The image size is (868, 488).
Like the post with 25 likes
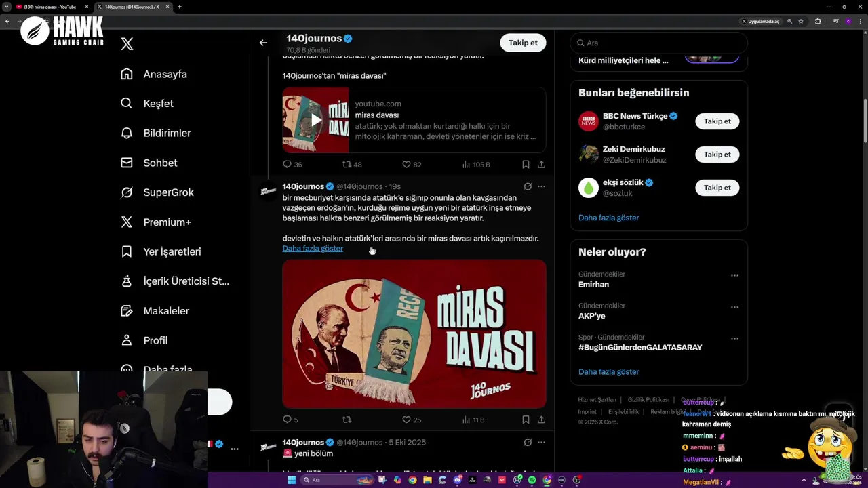[x=412, y=420]
